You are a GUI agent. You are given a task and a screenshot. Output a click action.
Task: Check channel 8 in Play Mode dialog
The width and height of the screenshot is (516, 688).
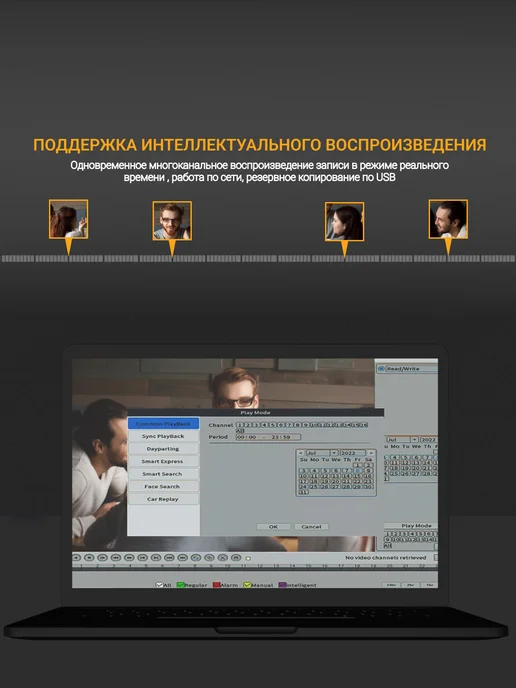pos(297,425)
